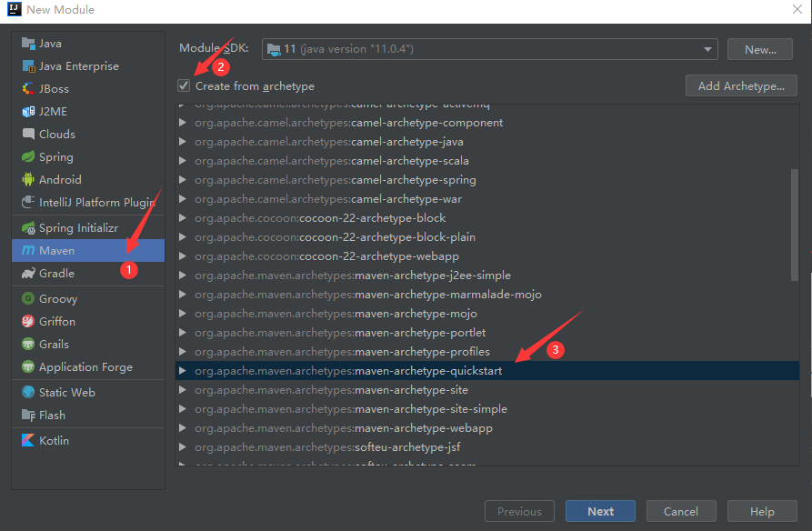Click the IntelliJ Platform Plugin icon
Viewport: 812px width, 531px height.
point(28,202)
